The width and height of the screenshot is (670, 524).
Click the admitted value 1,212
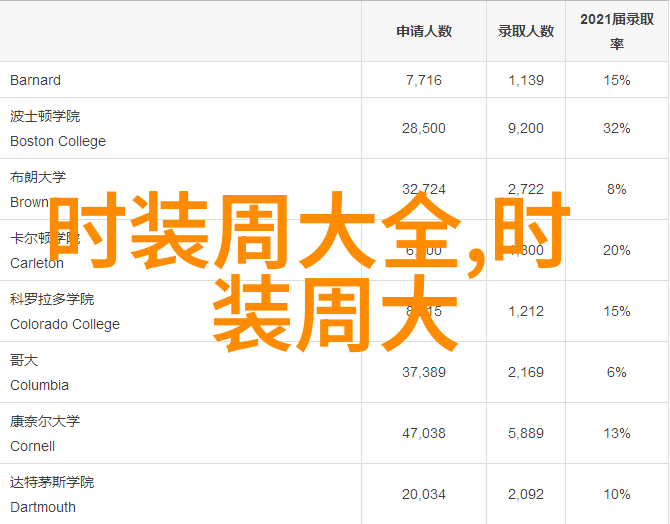tap(526, 311)
